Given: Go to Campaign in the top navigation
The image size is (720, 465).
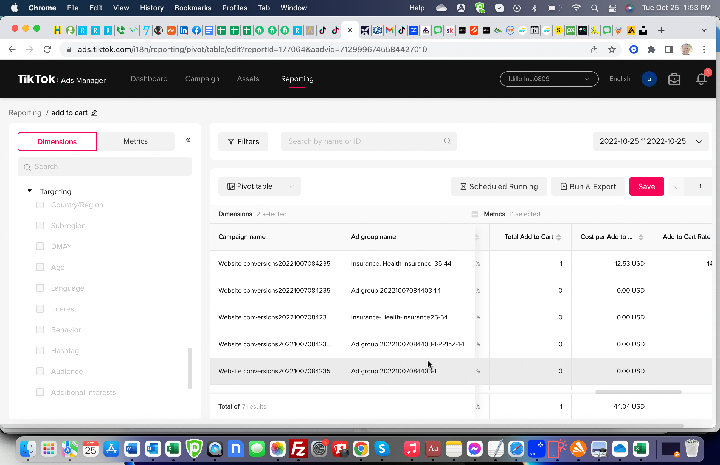Looking at the screenshot, I should pos(202,79).
